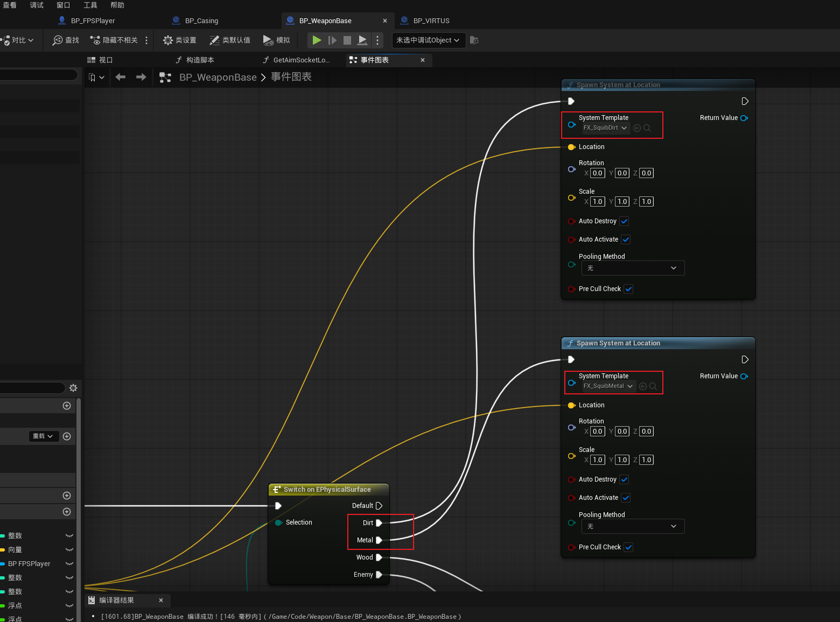Select the 向量 variable row
The width and height of the screenshot is (840, 622).
(37, 550)
